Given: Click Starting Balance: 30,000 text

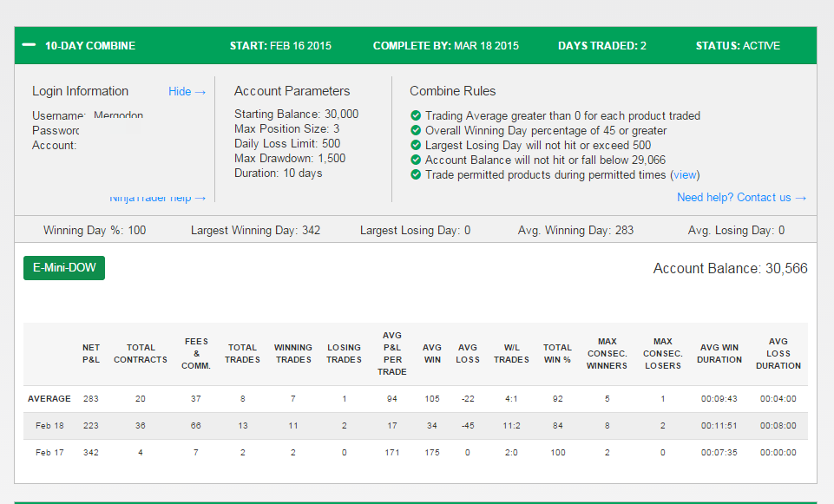Looking at the screenshot, I should pos(296,114).
